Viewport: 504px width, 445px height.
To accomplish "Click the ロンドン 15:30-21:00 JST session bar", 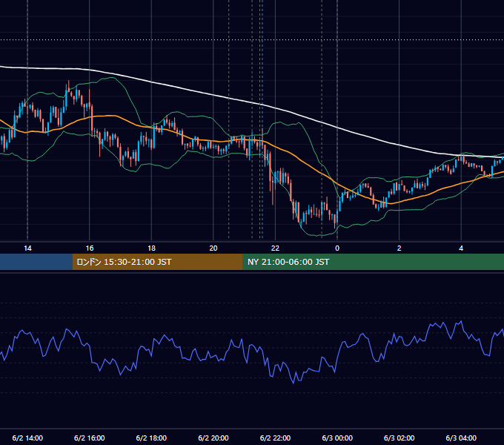I will (x=157, y=262).
